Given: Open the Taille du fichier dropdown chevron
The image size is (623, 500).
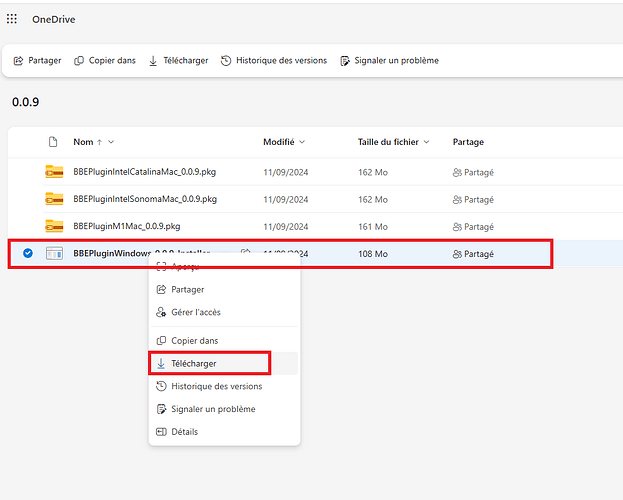Looking at the screenshot, I should 426,142.
